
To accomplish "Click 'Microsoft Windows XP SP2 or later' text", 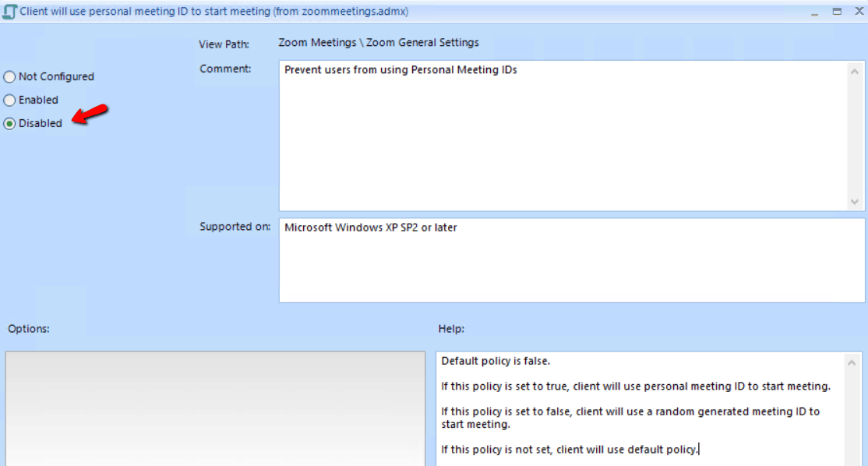I will tap(370, 228).
